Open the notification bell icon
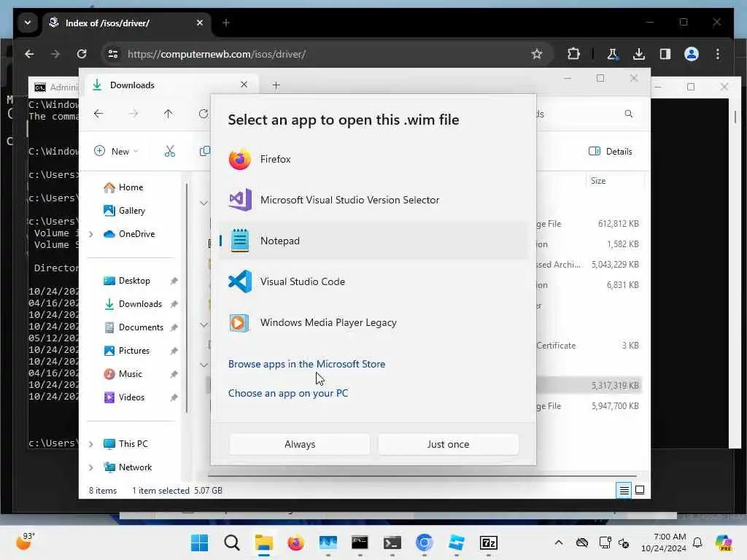Screen dimensions: 747x560 click(697, 542)
